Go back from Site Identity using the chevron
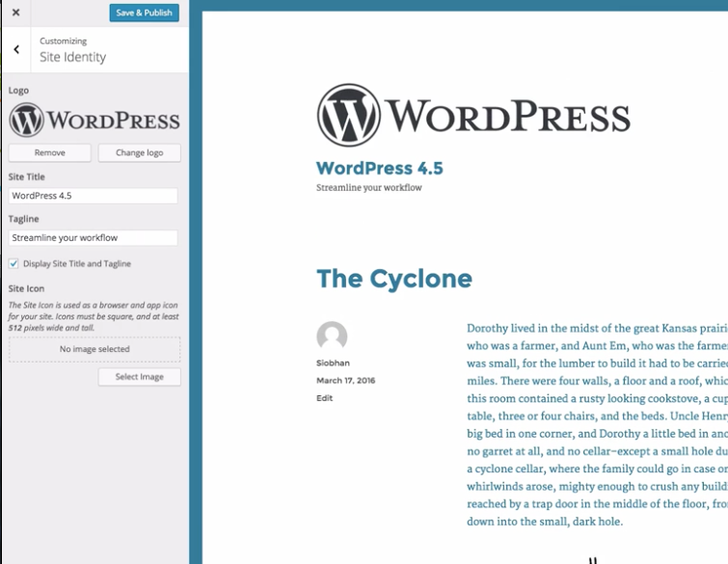The width and height of the screenshot is (728, 564). (x=16, y=49)
